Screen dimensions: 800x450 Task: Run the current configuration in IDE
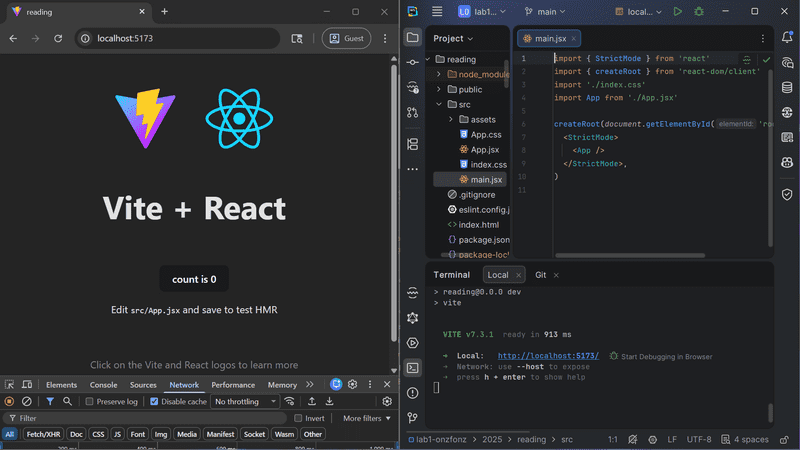678,11
